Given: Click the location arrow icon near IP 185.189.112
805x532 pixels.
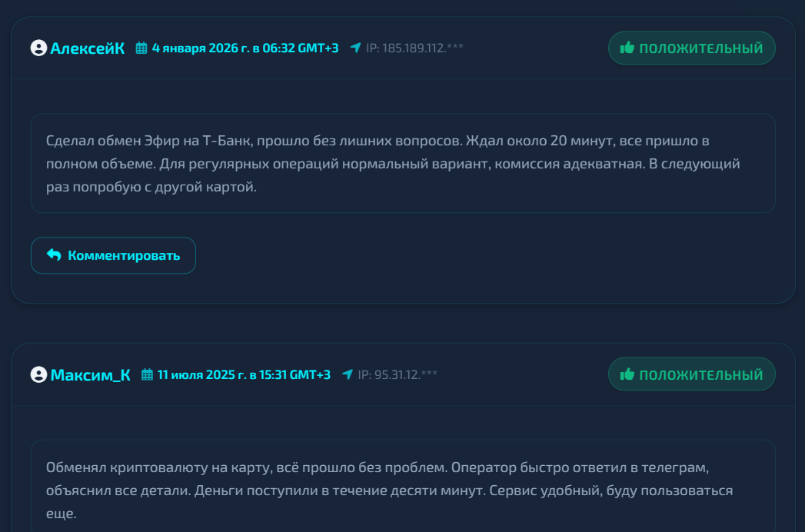Looking at the screenshot, I should pyautogui.click(x=355, y=48).
